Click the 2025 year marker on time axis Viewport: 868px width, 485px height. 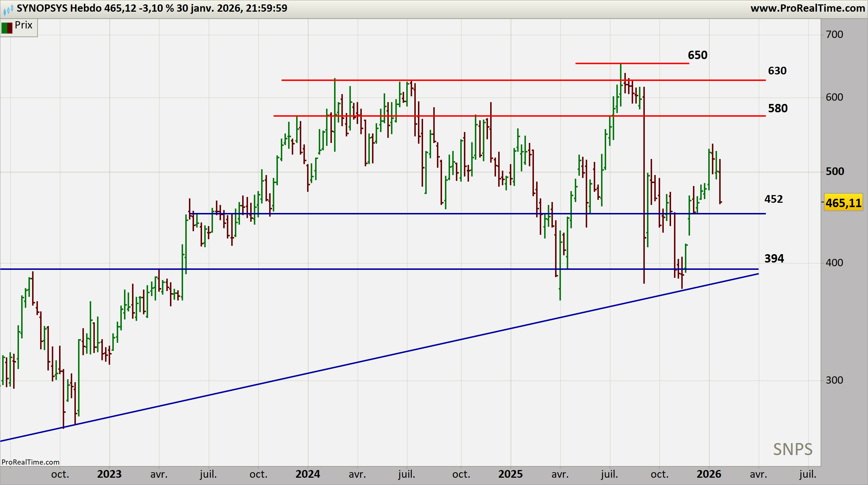tap(510, 474)
